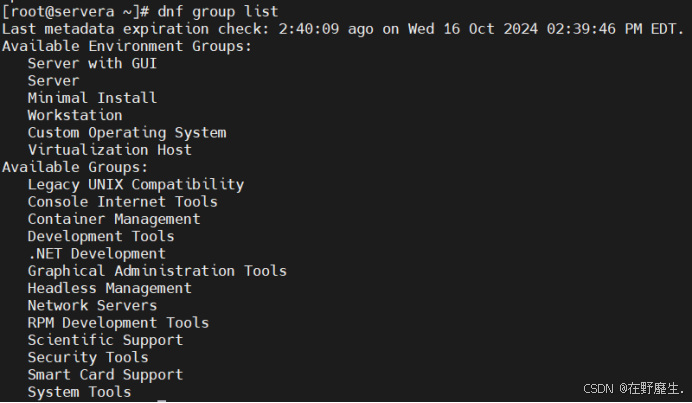Click the 'dnf group list' command text
Viewport: 692px width, 403px height.
click(218, 11)
